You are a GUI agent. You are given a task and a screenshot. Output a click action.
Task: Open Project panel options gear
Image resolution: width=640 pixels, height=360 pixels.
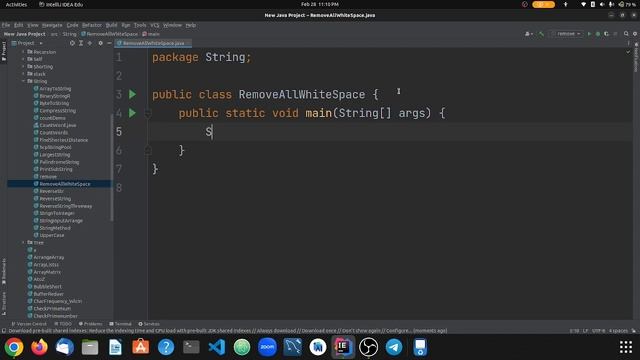coord(100,43)
